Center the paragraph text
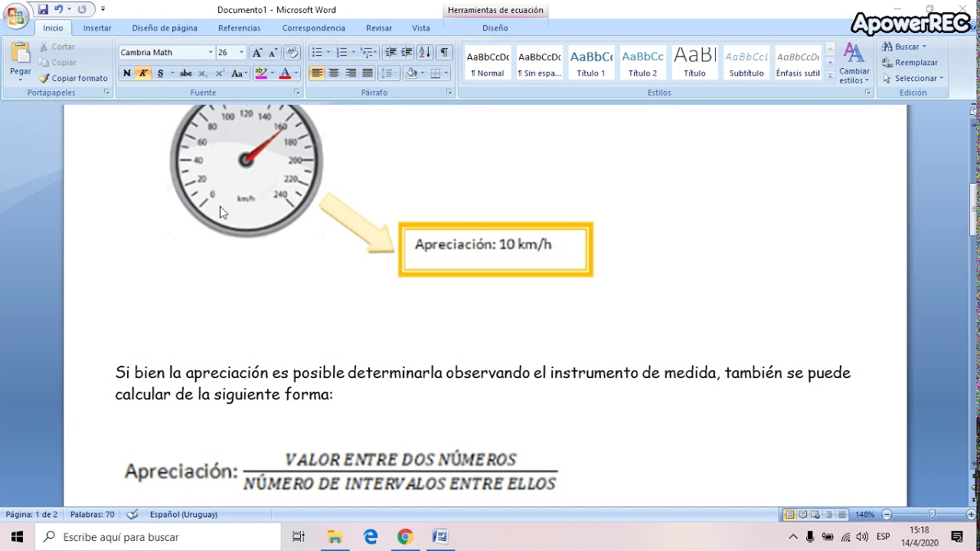Viewport: 980px width, 551px height. (x=334, y=73)
